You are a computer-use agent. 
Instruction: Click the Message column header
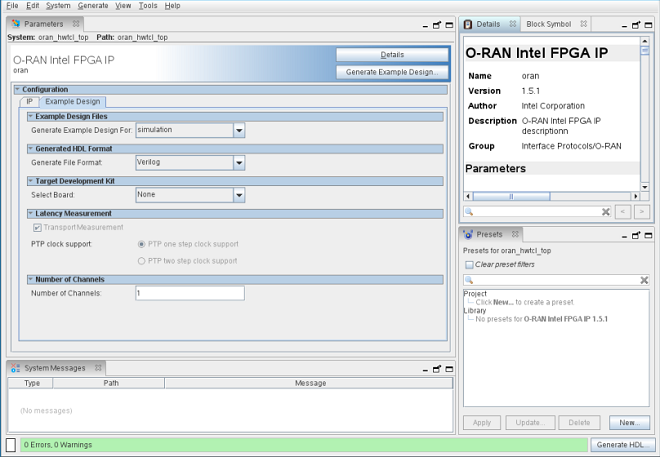click(x=309, y=383)
